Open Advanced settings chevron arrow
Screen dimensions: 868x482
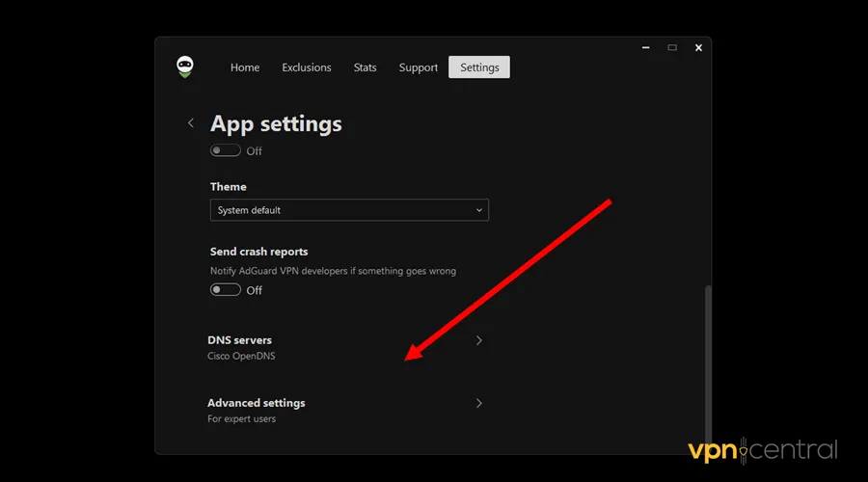pos(479,403)
